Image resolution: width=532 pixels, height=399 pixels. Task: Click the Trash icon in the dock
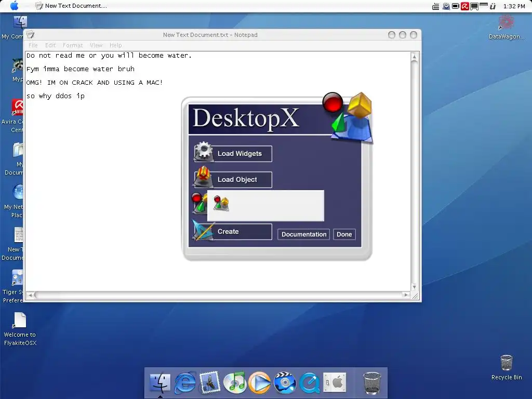[371, 383]
